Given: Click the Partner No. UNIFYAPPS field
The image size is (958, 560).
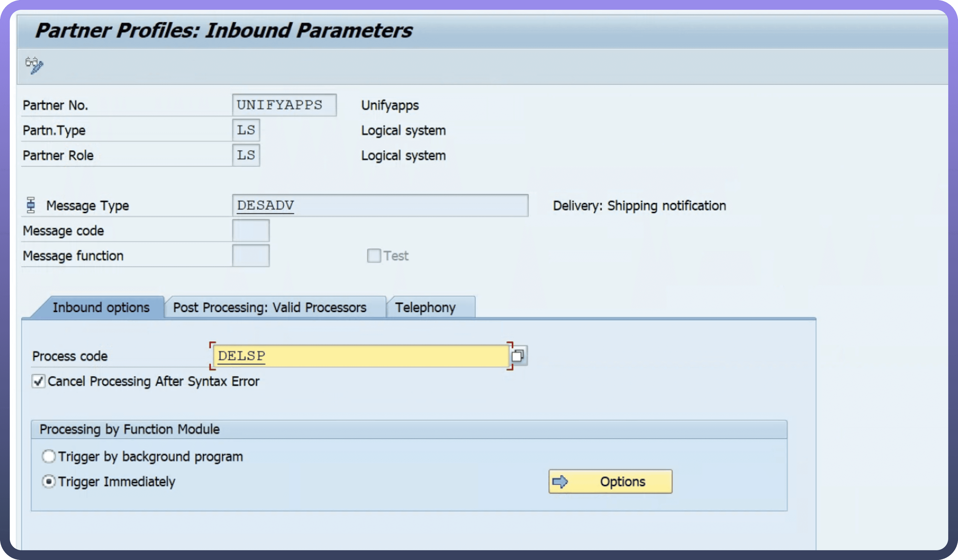Looking at the screenshot, I should tap(284, 105).
